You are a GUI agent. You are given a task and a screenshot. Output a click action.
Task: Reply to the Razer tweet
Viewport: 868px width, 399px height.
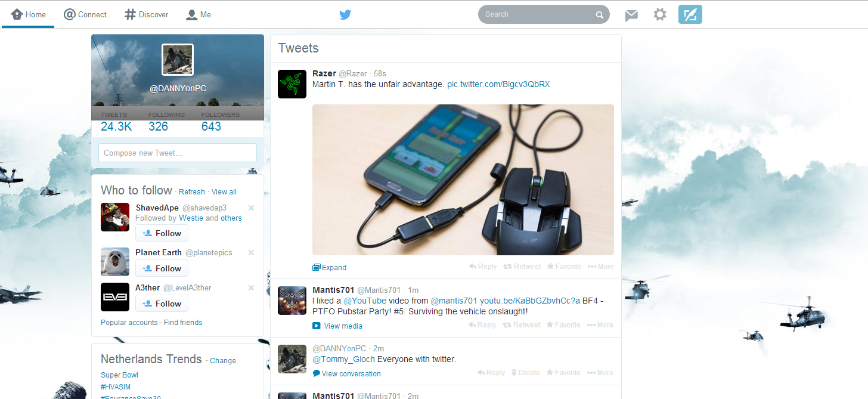[x=483, y=267]
